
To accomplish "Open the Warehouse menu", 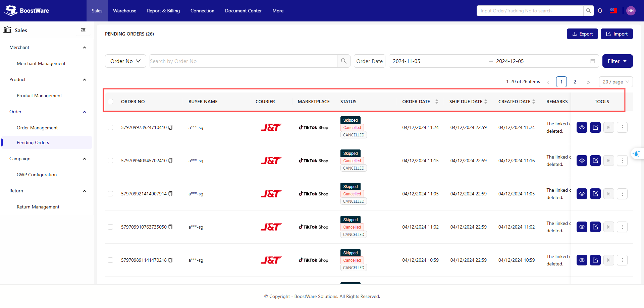I will 125,11.
